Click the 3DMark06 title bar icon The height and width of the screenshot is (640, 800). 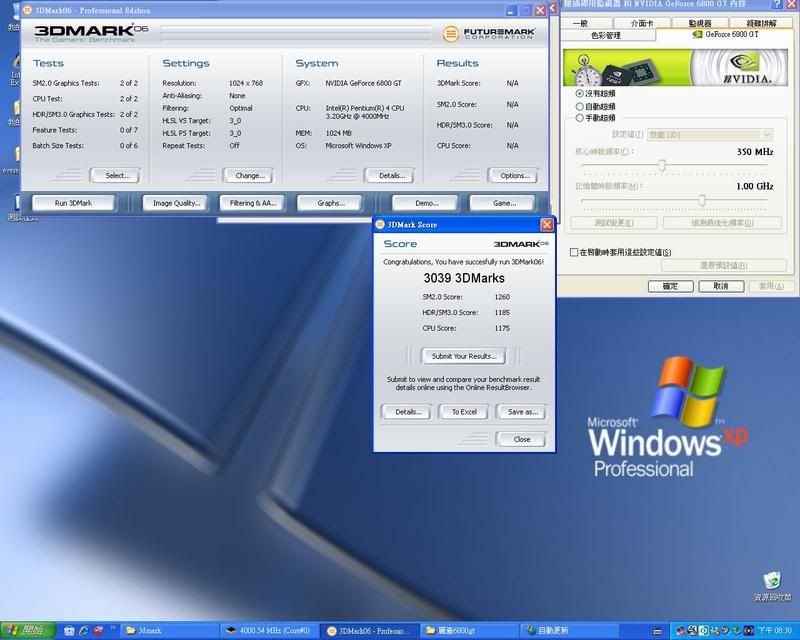[x=28, y=10]
